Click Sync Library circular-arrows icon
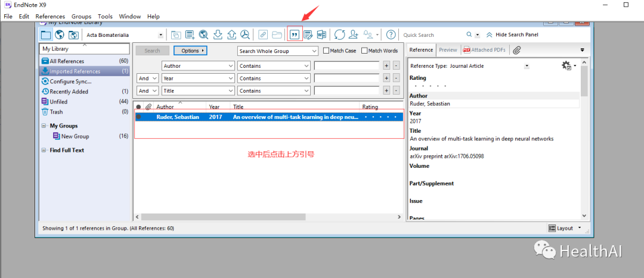The width and height of the screenshot is (644, 278). point(340,35)
